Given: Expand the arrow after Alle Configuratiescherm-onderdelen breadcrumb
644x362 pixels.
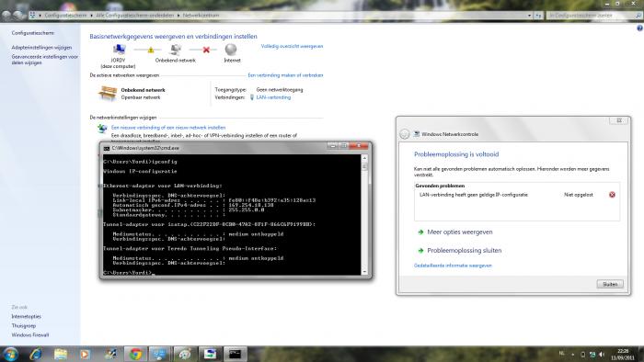Looking at the screenshot, I should (x=178, y=16).
